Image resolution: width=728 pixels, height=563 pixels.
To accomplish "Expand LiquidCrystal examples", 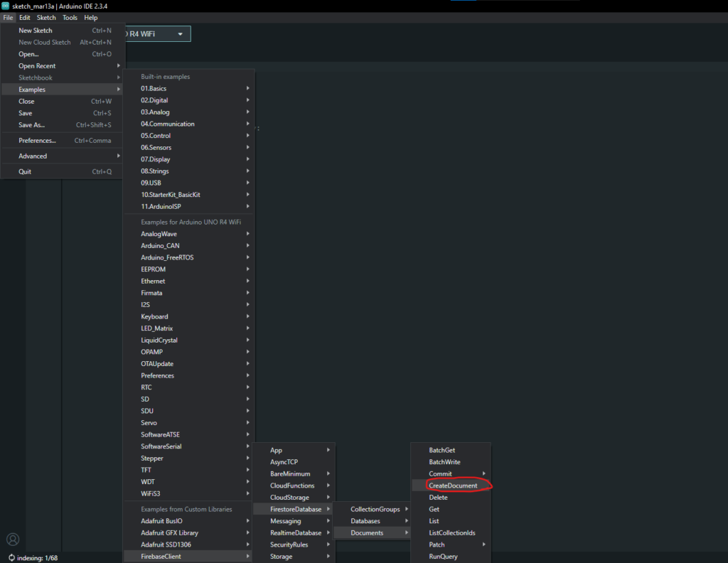I will pyautogui.click(x=189, y=341).
